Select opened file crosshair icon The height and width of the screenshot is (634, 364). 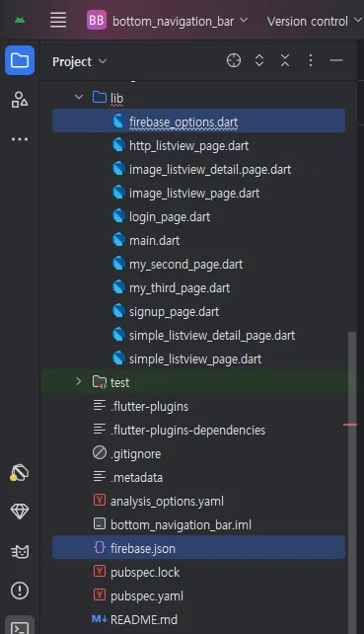(234, 60)
